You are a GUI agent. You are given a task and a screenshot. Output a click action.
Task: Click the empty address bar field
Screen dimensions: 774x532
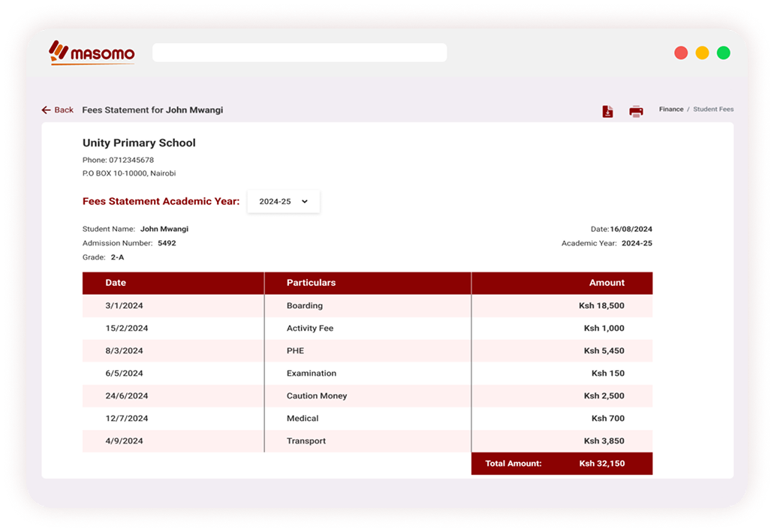point(299,53)
